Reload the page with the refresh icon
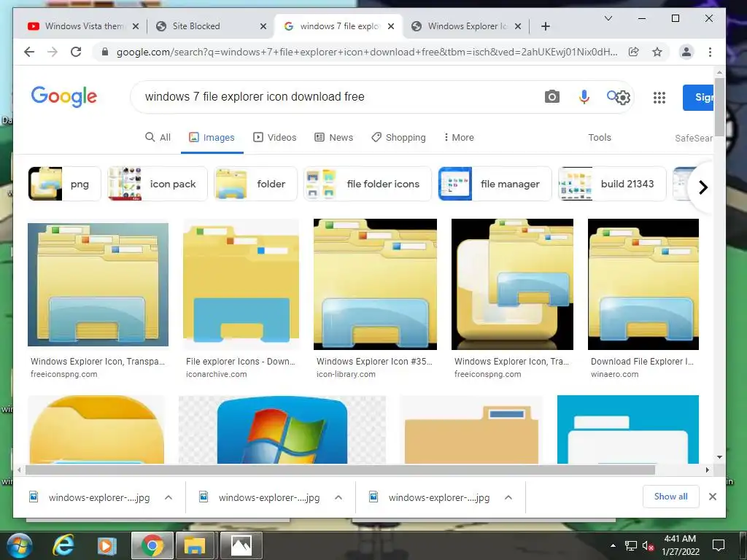The image size is (747, 560). [x=76, y=52]
